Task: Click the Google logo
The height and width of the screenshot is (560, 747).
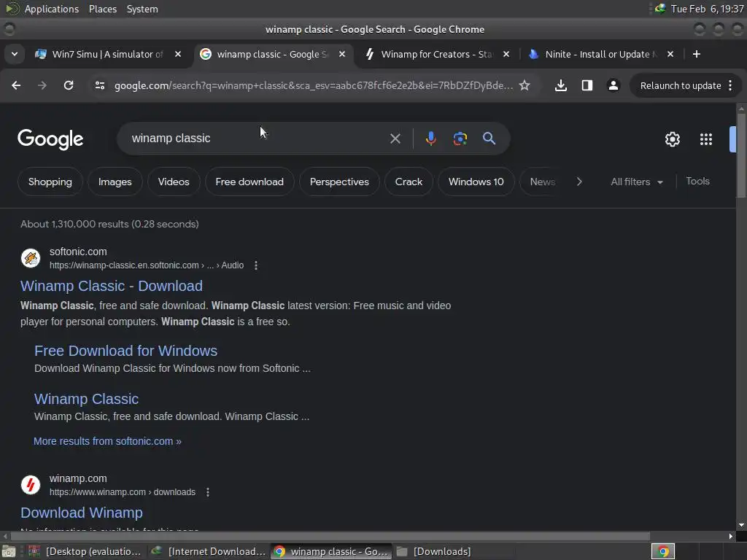Action: point(50,139)
